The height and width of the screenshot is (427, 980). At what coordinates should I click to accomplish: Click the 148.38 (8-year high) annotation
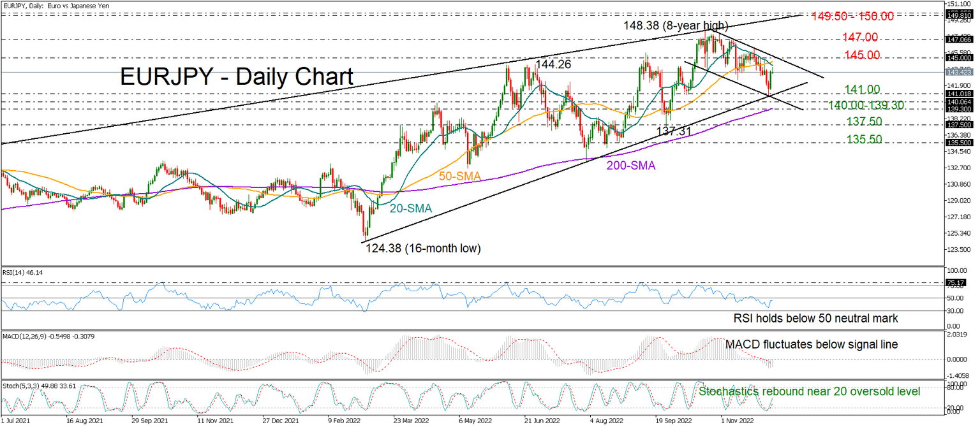coord(675,25)
